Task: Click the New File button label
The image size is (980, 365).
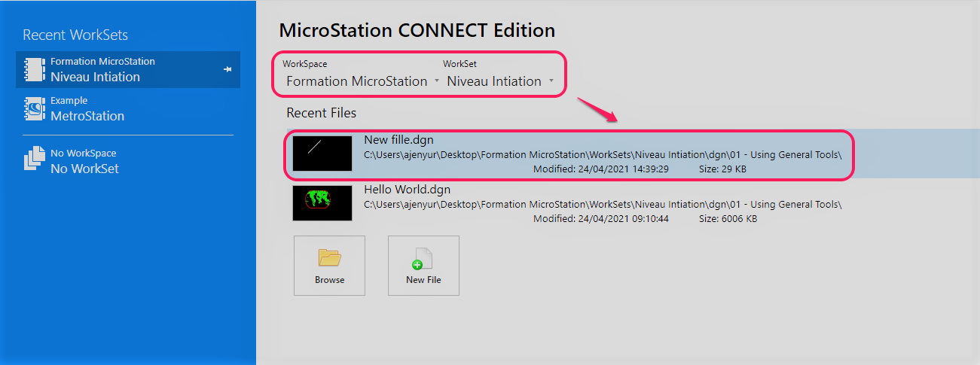Action: click(x=423, y=280)
